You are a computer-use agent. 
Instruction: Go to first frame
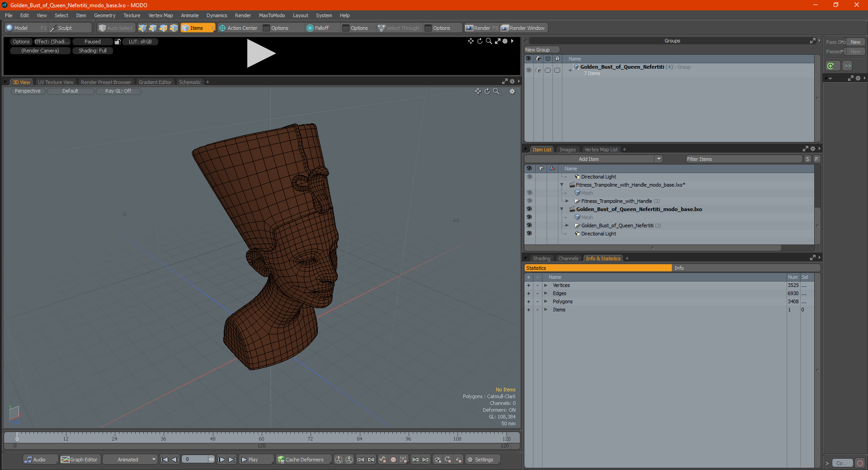click(165, 460)
